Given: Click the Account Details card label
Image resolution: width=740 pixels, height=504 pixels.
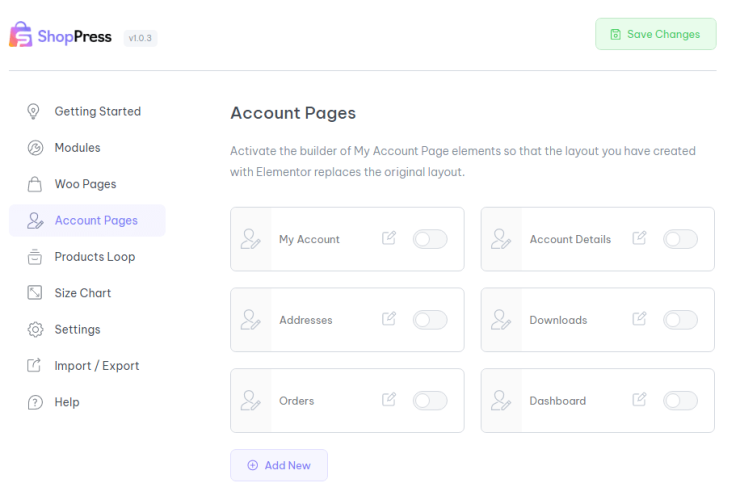Looking at the screenshot, I should pos(570,239).
